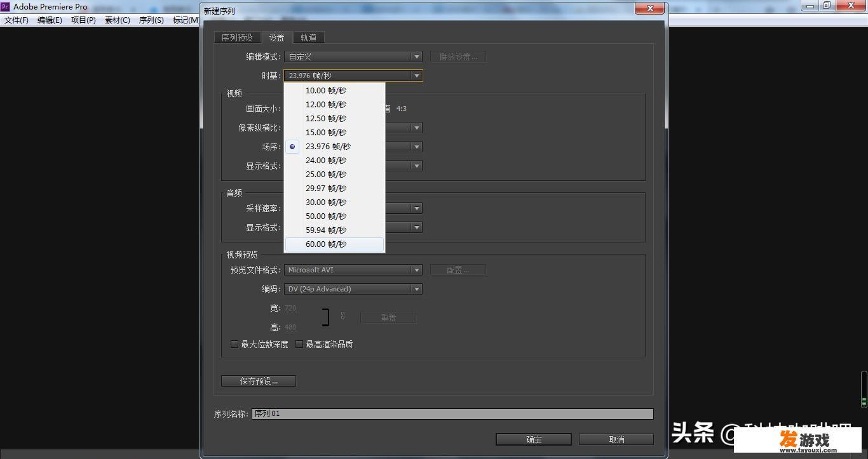The image size is (868, 459).
Task: Click the 配置... button
Action: click(x=458, y=270)
